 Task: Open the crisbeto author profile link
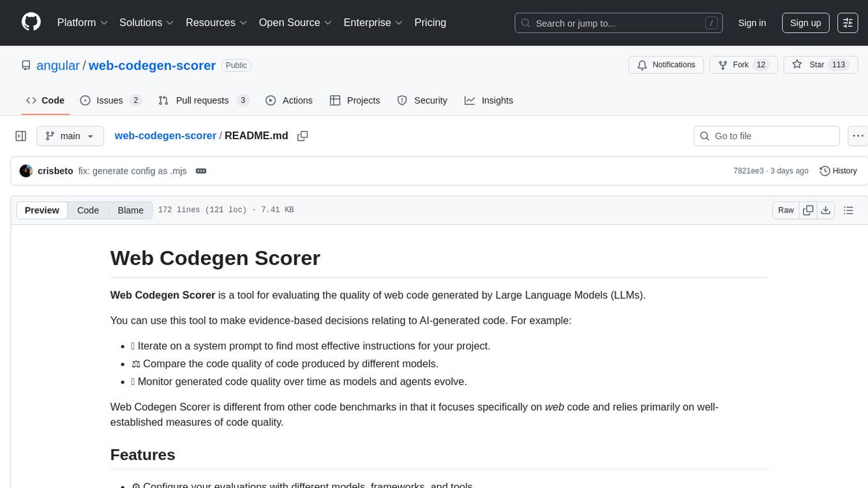click(x=56, y=171)
